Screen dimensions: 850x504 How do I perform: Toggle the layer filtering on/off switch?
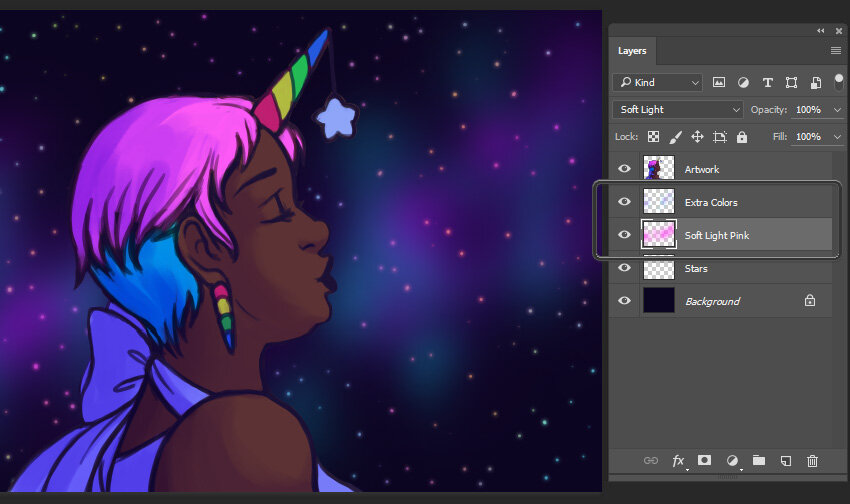click(x=839, y=82)
